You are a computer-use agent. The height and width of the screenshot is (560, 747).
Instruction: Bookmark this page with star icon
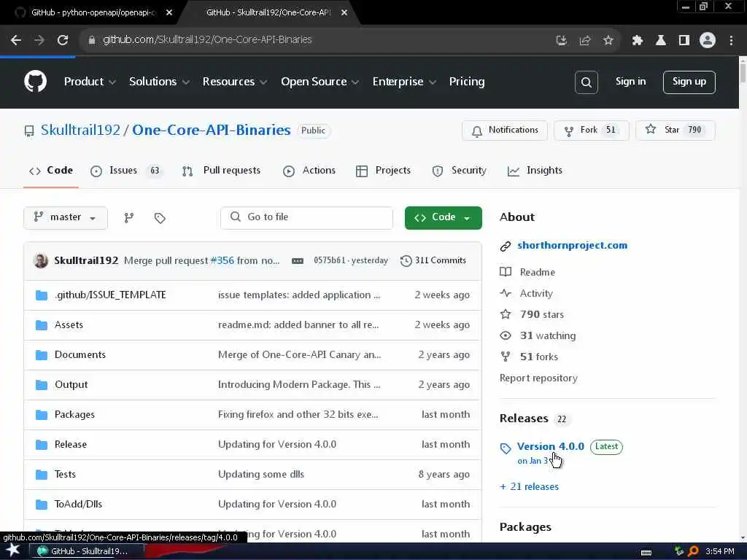click(x=608, y=41)
